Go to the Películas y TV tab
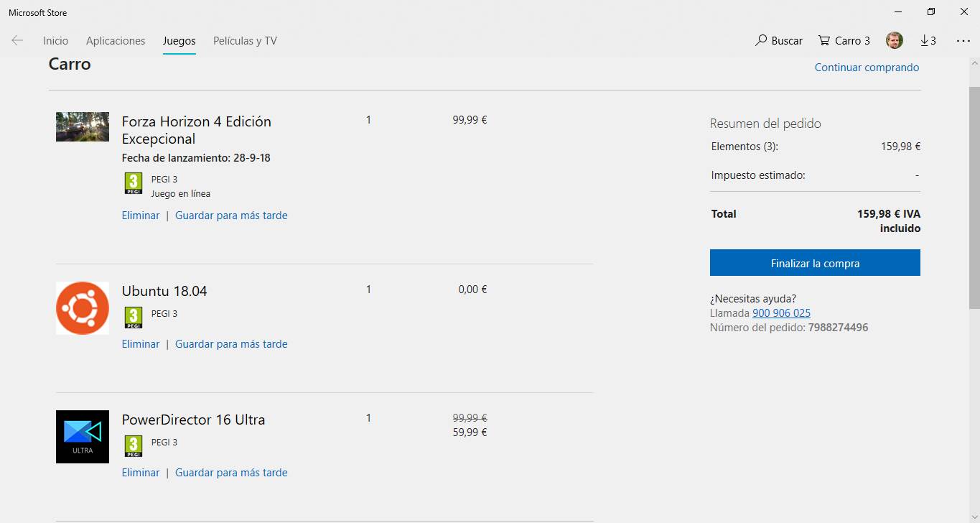 coord(245,41)
